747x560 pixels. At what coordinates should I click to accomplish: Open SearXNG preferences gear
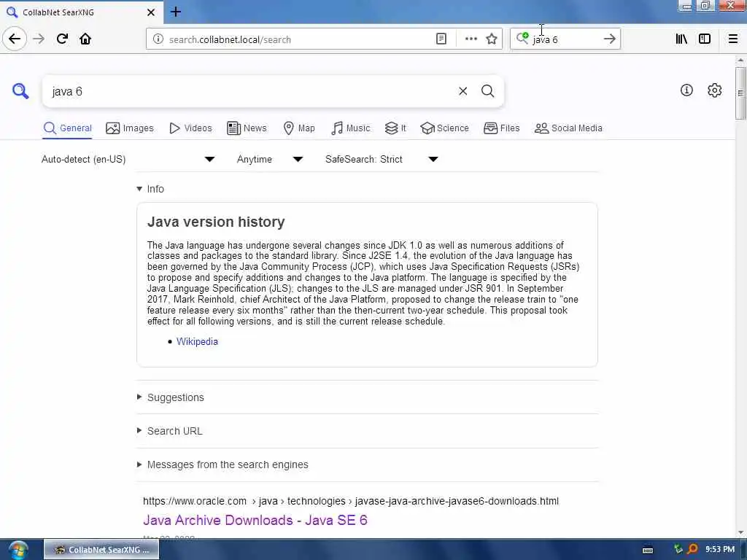pos(715,90)
